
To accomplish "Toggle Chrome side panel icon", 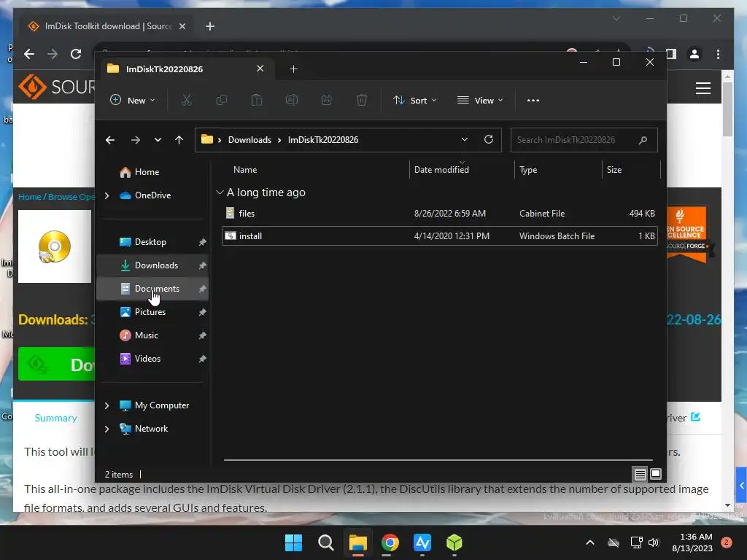I will 671,54.
